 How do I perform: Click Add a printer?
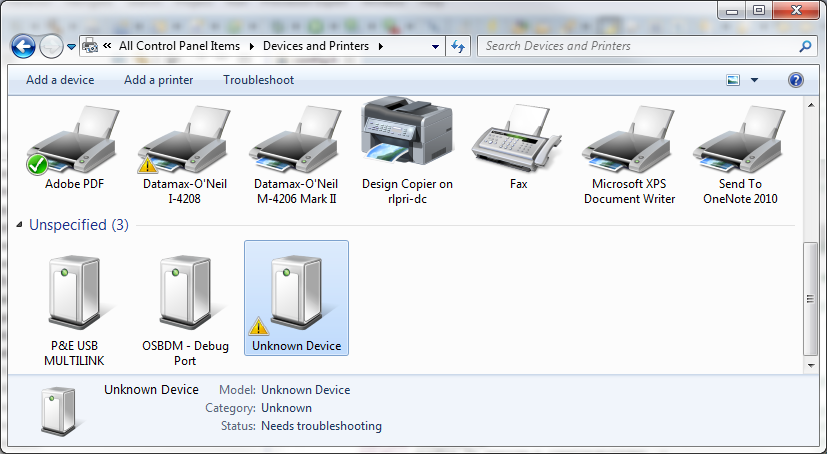(x=158, y=80)
